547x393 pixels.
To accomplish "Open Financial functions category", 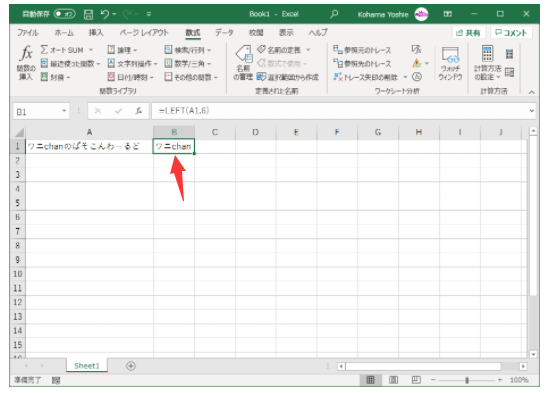I will (x=55, y=77).
